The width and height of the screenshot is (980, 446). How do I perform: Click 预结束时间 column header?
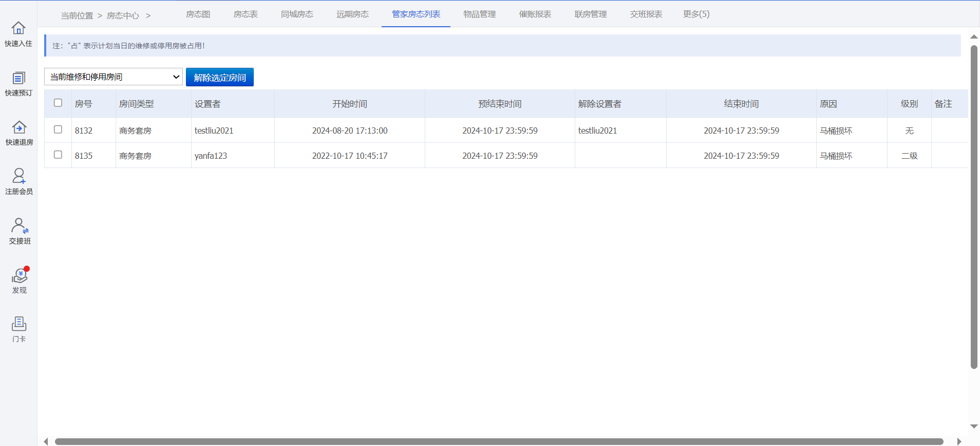[x=500, y=104]
